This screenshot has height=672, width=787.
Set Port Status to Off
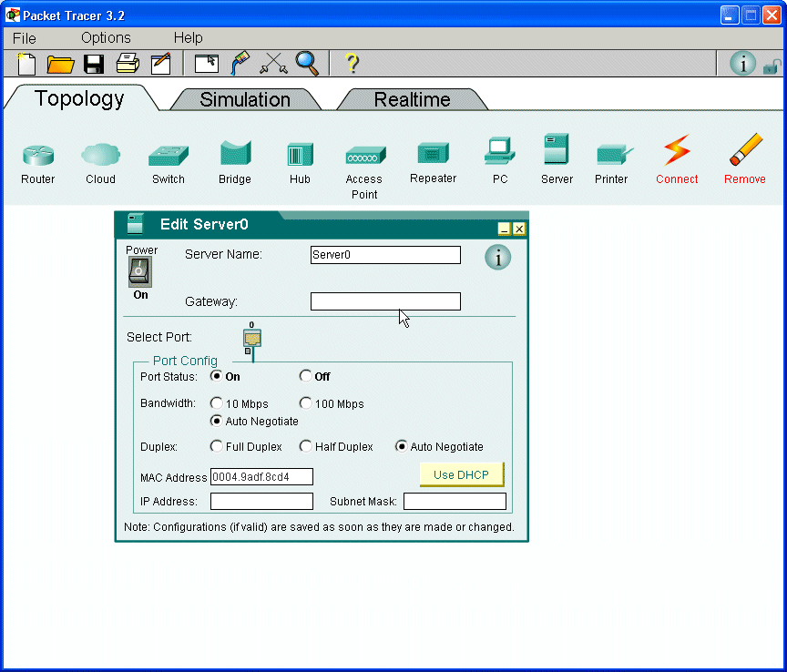click(305, 376)
